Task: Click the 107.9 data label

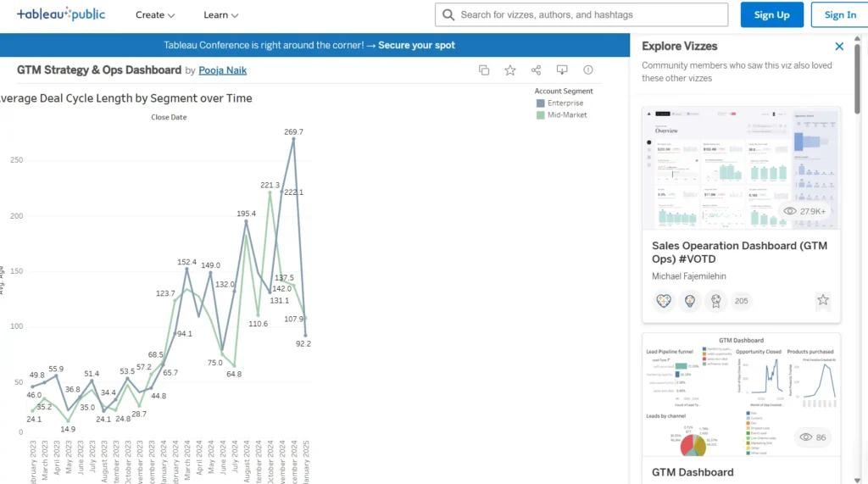Action: (x=293, y=319)
